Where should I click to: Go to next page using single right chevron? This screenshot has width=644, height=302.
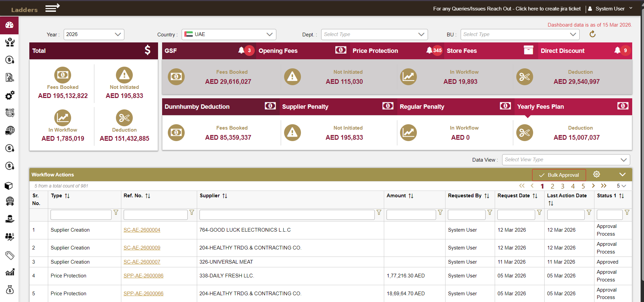[x=593, y=186]
